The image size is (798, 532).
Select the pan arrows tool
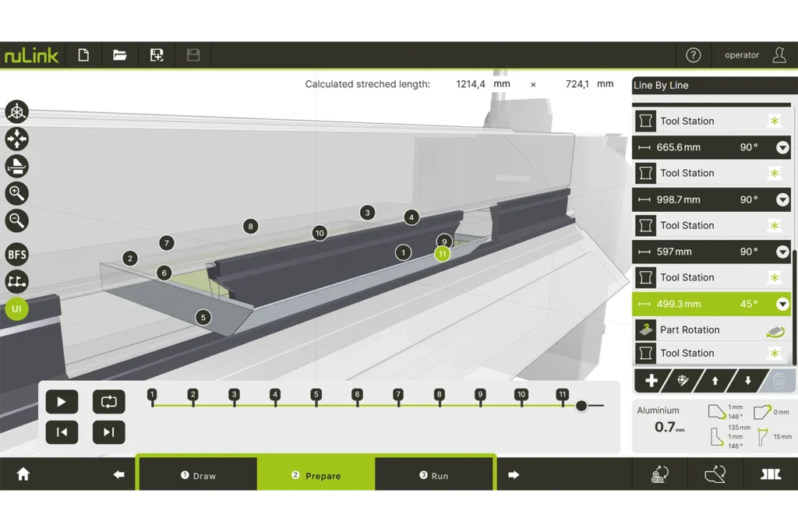tap(16, 139)
